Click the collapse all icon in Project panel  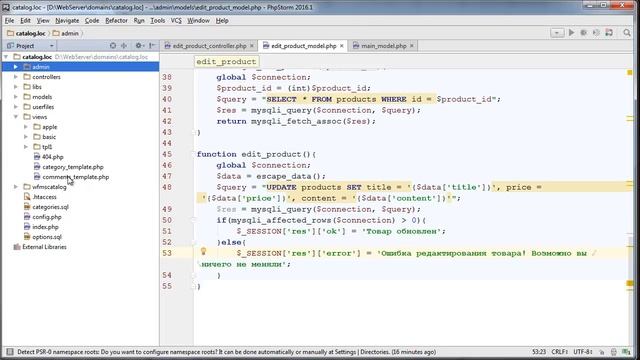(124, 46)
